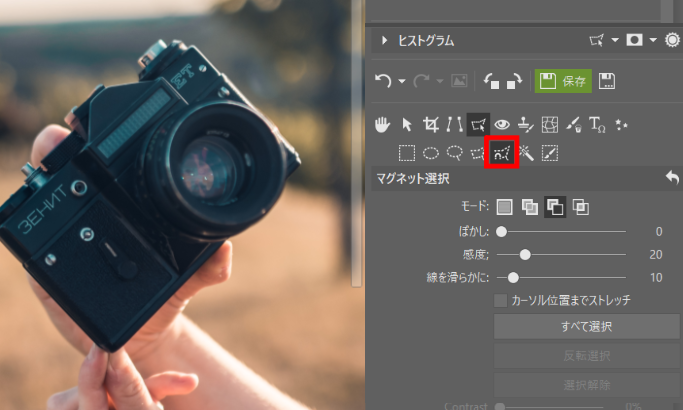Open dropdown arrow next to selection display icon

tap(615, 41)
